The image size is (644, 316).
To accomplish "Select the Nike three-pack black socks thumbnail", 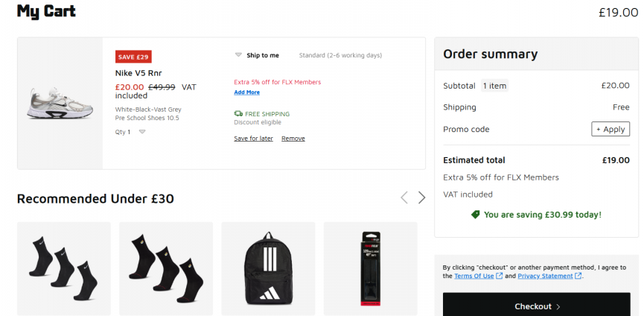I will 64,268.
